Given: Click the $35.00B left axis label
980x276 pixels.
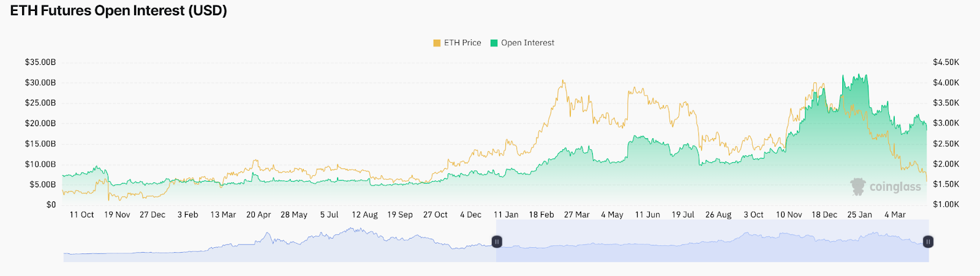Looking at the screenshot, I should pos(40,62).
